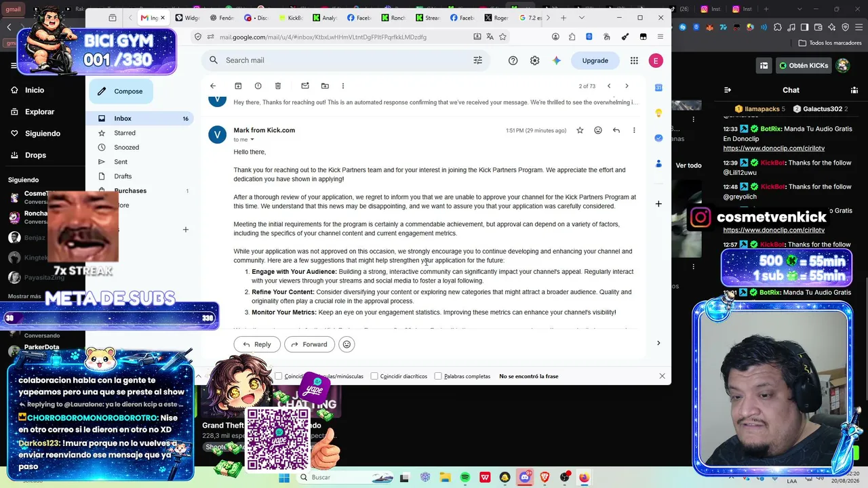
Task: Open Google Keep in Gmail side panel
Action: (x=658, y=113)
